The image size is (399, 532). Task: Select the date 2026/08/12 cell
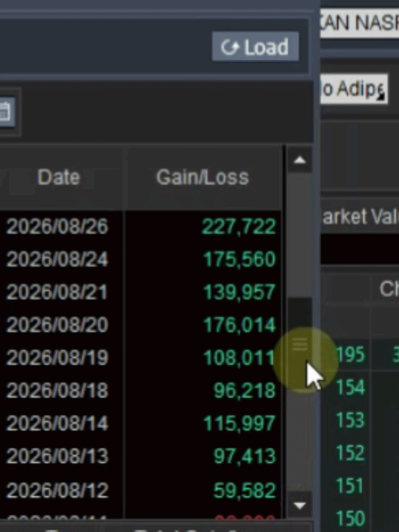(x=57, y=490)
